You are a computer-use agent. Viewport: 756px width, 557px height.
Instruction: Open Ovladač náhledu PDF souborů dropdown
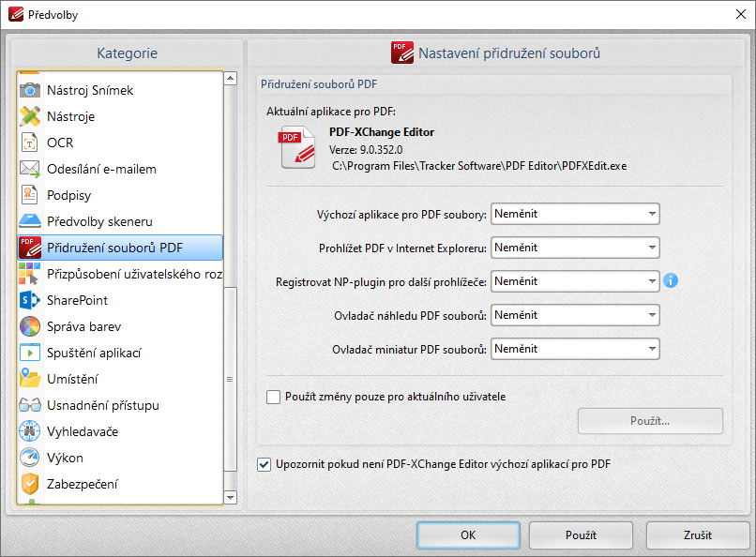click(575, 315)
